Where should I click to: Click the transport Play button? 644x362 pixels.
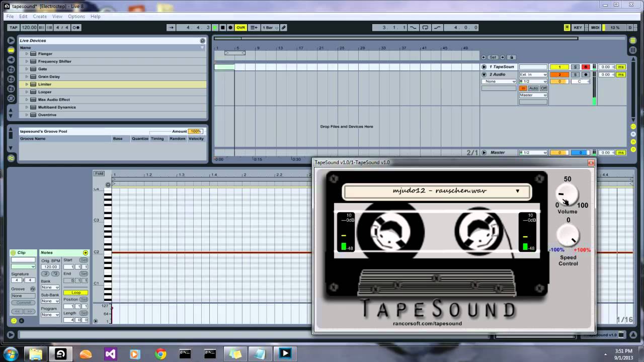click(x=215, y=28)
